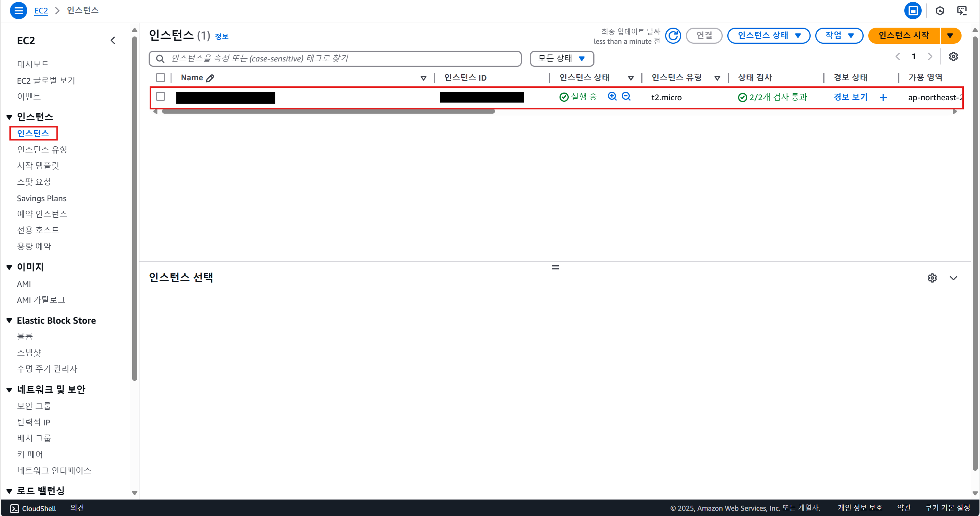Collapse the 이미지 sidebar section
This screenshot has height=516, width=980.
pyautogui.click(x=10, y=267)
